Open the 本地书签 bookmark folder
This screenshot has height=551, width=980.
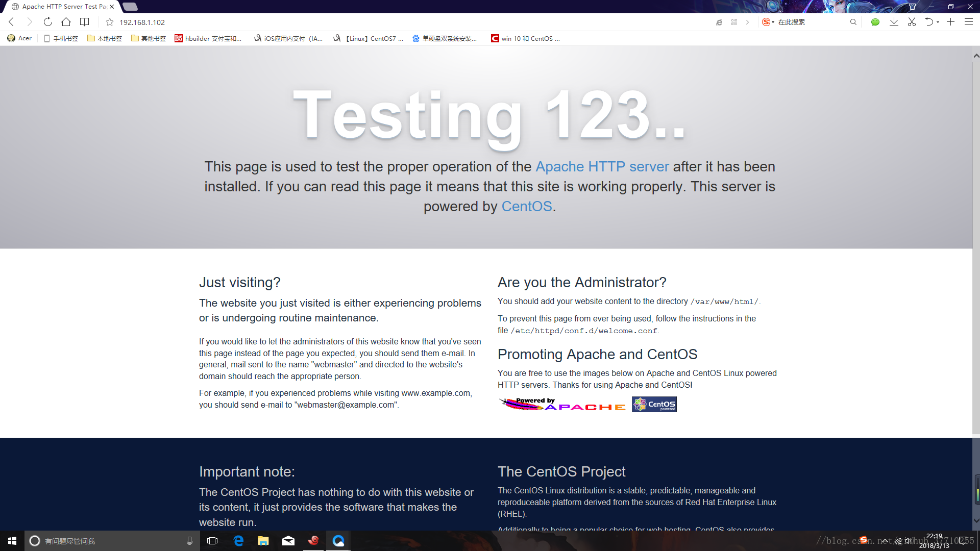pyautogui.click(x=105, y=38)
